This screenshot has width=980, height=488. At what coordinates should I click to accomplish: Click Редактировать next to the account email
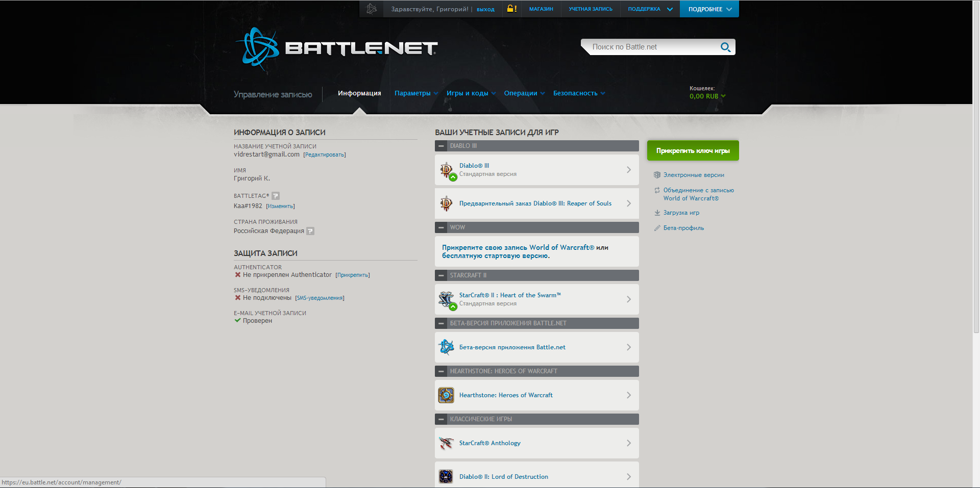point(325,155)
